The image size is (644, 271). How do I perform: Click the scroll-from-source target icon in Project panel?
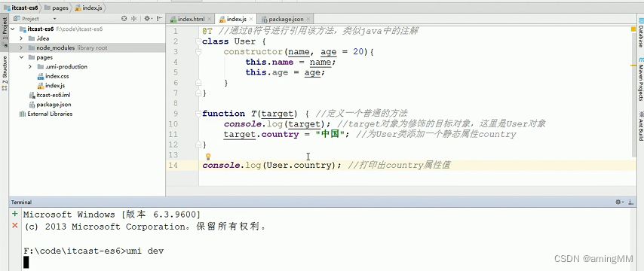click(x=124, y=19)
